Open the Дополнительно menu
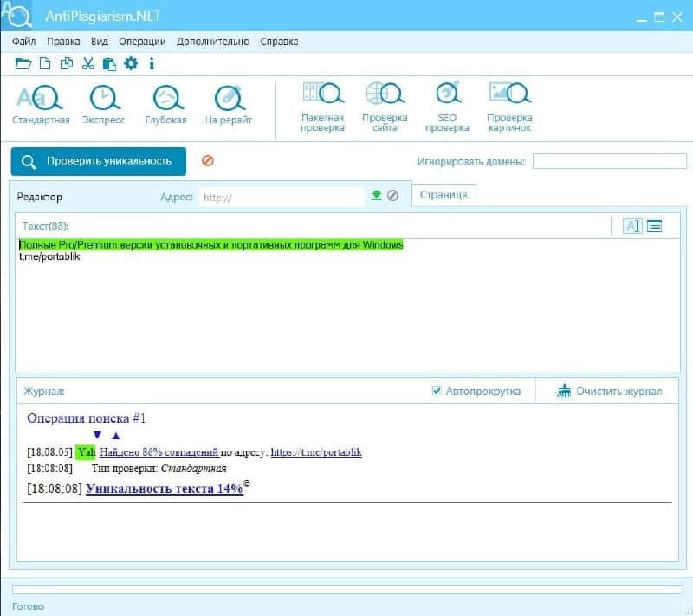This screenshot has height=616, width=693. click(x=213, y=42)
